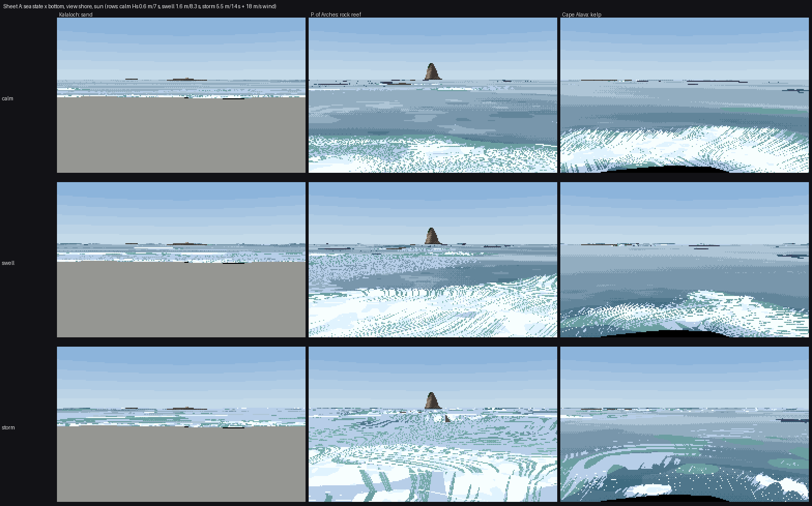
Task: Click the "Cape Alava: kelp" column header
Action: point(582,14)
